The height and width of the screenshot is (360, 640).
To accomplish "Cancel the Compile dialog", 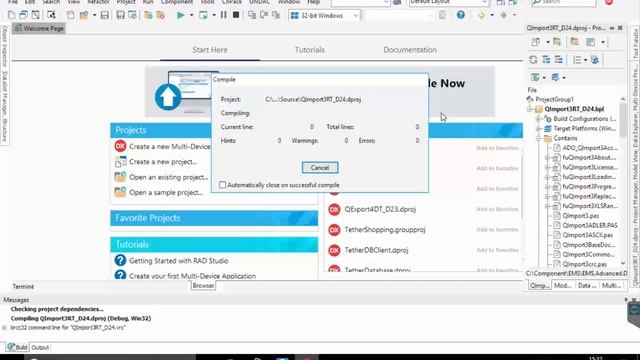I will [320, 168].
